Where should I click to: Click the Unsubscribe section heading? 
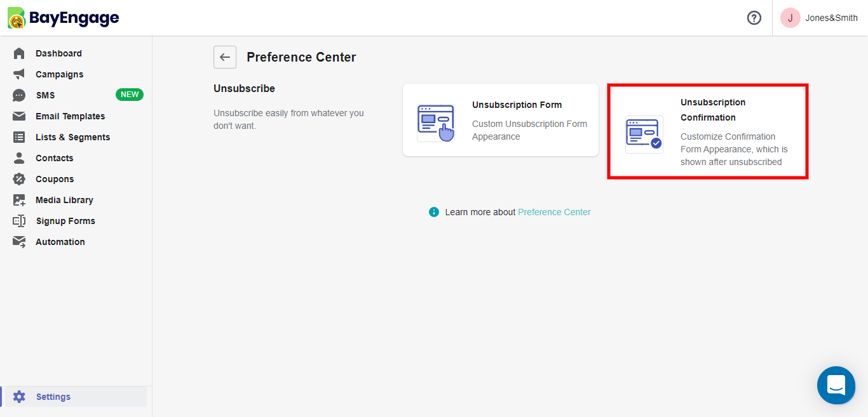point(244,88)
